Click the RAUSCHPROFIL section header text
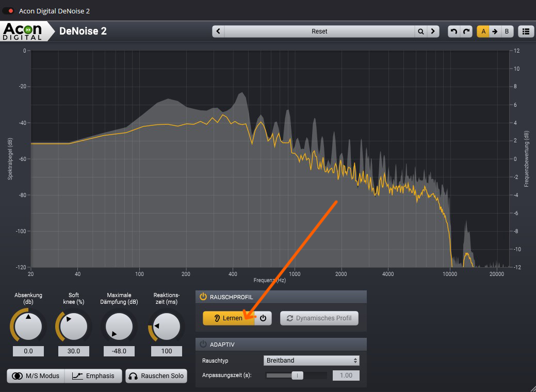This screenshot has height=392, width=536. tap(232, 297)
